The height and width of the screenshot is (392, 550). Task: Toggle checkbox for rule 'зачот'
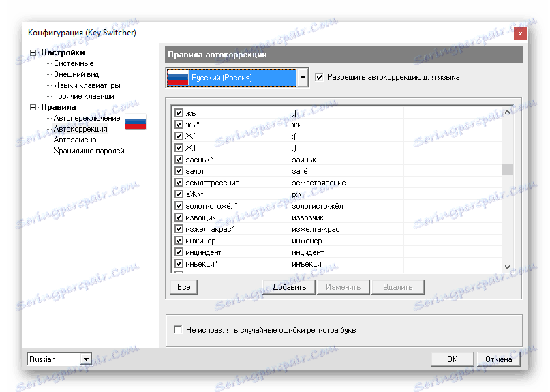[x=179, y=171]
